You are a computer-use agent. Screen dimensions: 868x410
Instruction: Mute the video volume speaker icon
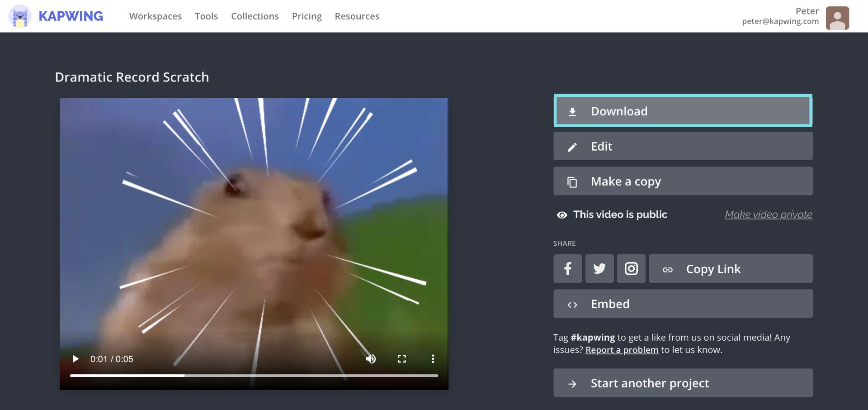point(371,359)
